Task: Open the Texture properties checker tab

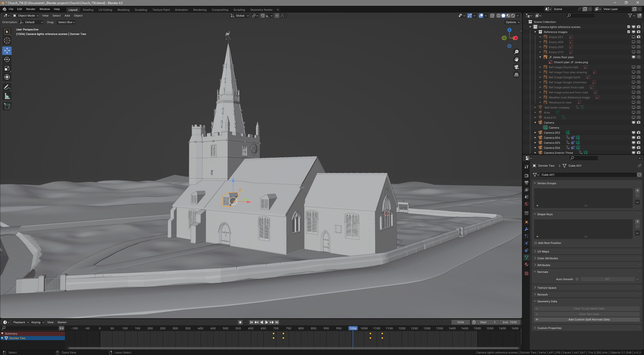Action: pyautogui.click(x=527, y=273)
